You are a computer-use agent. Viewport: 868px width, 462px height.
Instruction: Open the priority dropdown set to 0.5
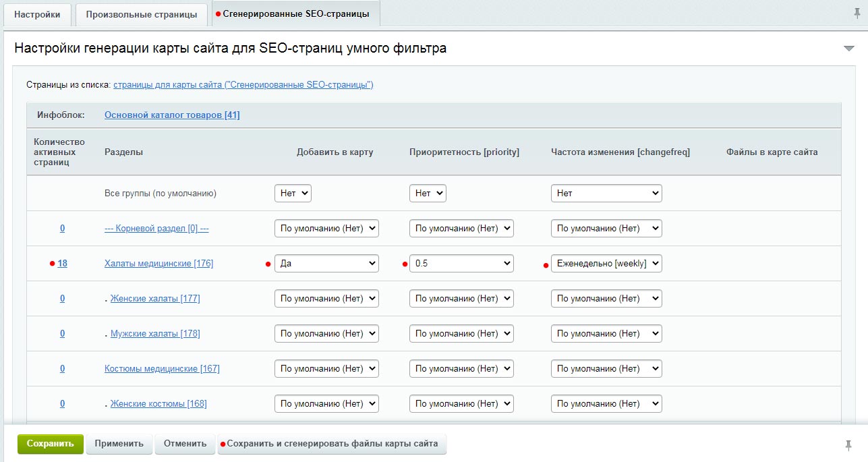[461, 263]
